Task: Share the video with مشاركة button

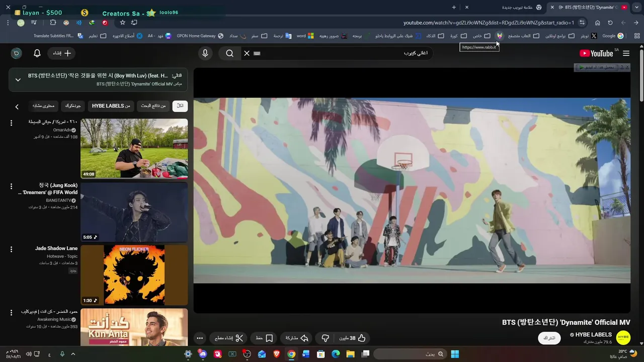Action: click(296, 338)
